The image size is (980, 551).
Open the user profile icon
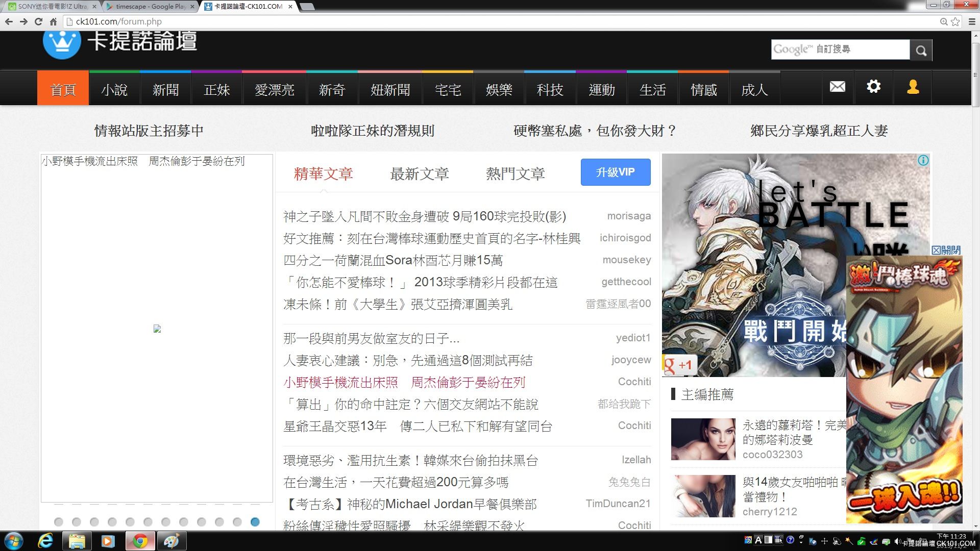click(913, 87)
